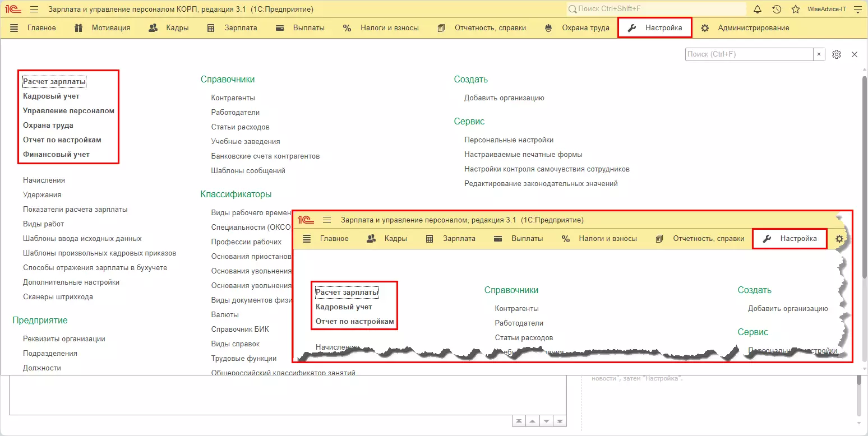868x436 pixels.
Task: Click the single up arrow button
Action: (533, 421)
